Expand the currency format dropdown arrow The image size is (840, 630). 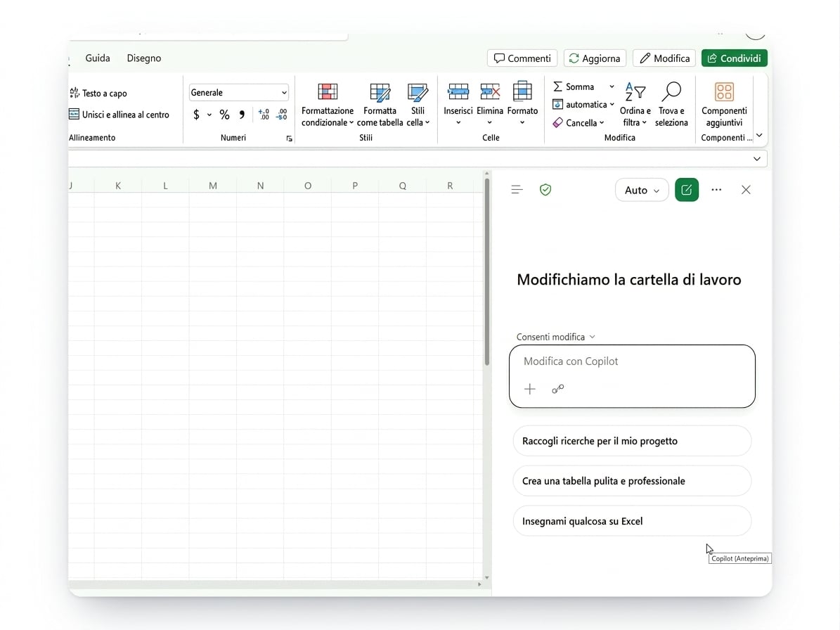coord(209,115)
